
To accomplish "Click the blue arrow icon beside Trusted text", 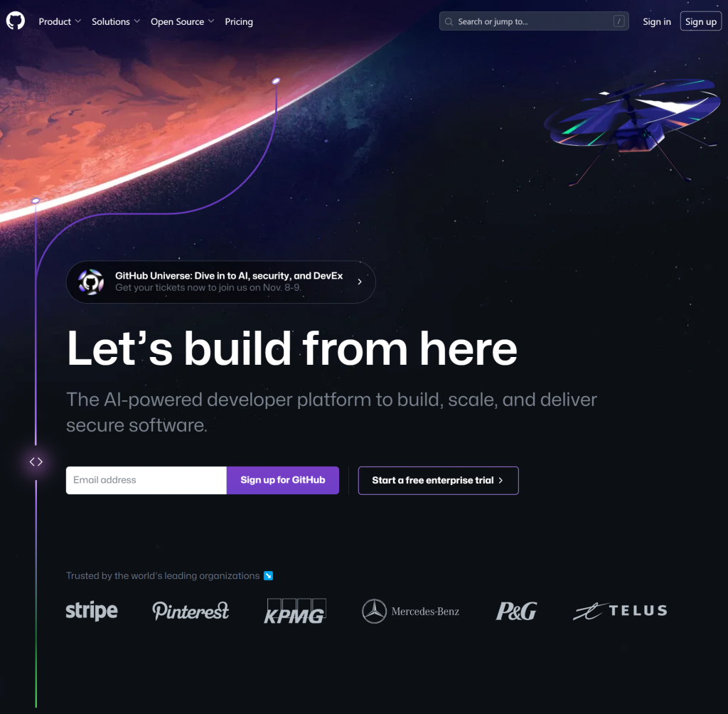I will click(x=268, y=575).
